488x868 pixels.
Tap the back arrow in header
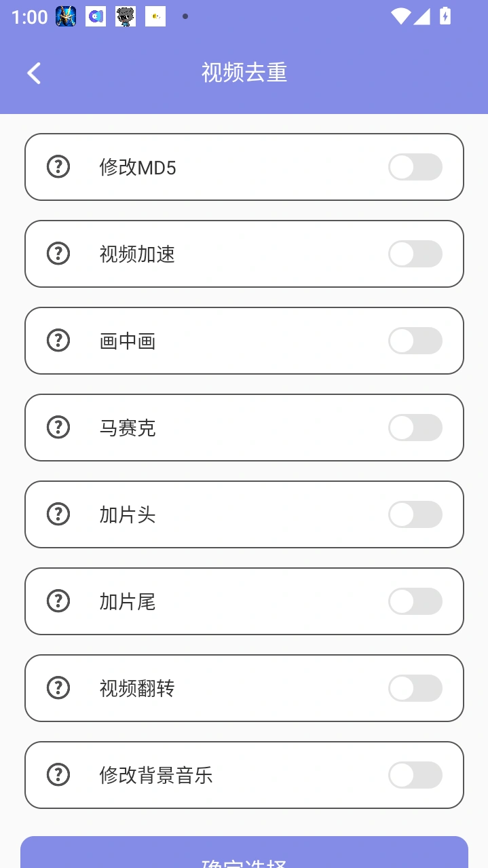click(34, 73)
